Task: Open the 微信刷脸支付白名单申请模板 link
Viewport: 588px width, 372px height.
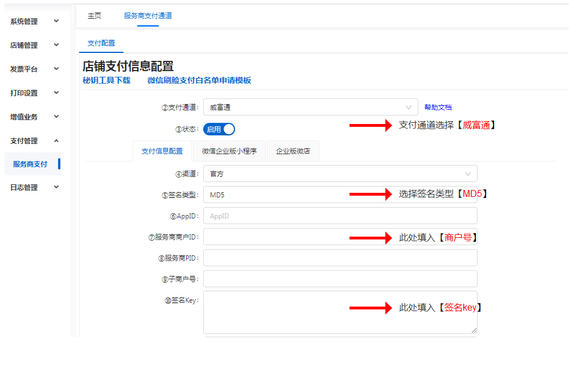Action: (199, 81)
